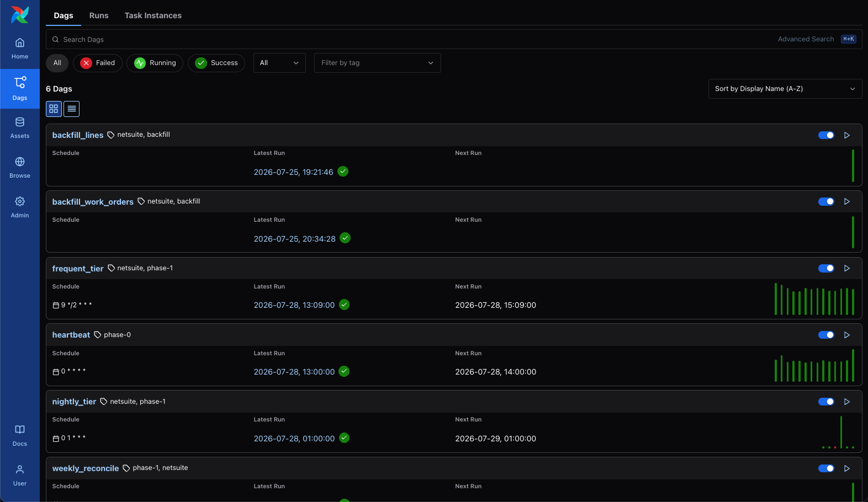Image resolution: width=868 pixels, height=502 pixels.
Task: Open run 2026-07-28, 13:00:00
Action: [294, 372]
